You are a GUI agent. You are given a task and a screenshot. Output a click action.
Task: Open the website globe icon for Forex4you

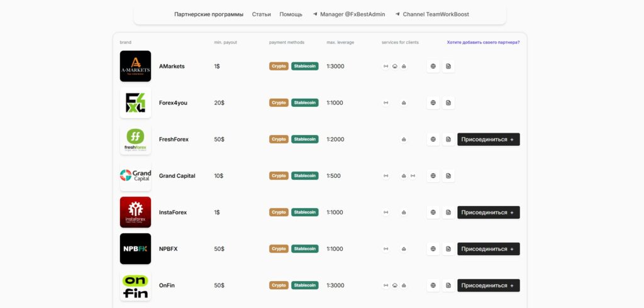433,102
